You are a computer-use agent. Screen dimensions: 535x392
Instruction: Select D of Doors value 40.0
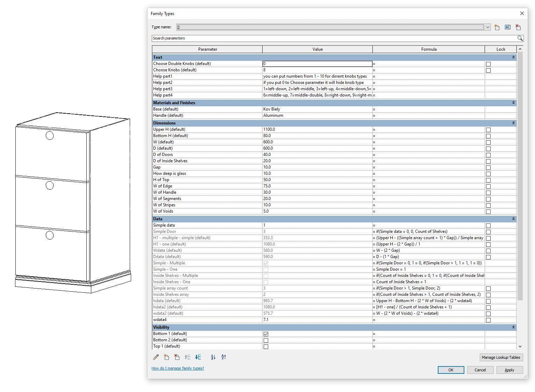click(x=317, y=155)
